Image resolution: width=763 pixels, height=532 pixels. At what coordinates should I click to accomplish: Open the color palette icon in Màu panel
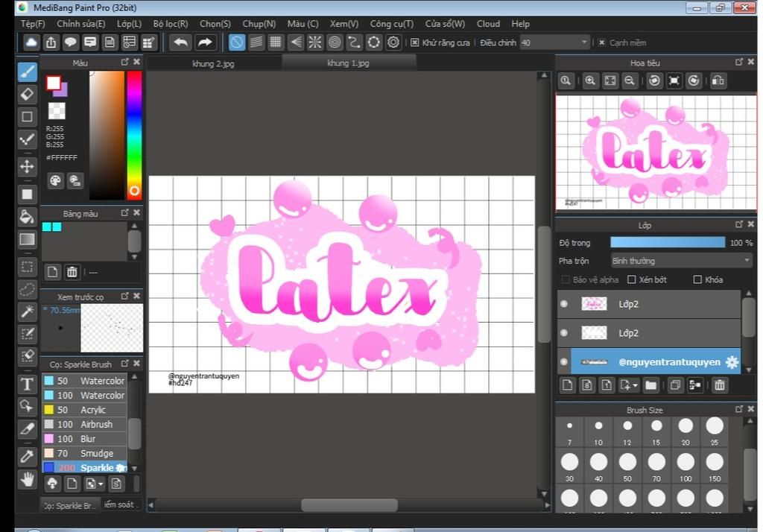coord(55,181)
